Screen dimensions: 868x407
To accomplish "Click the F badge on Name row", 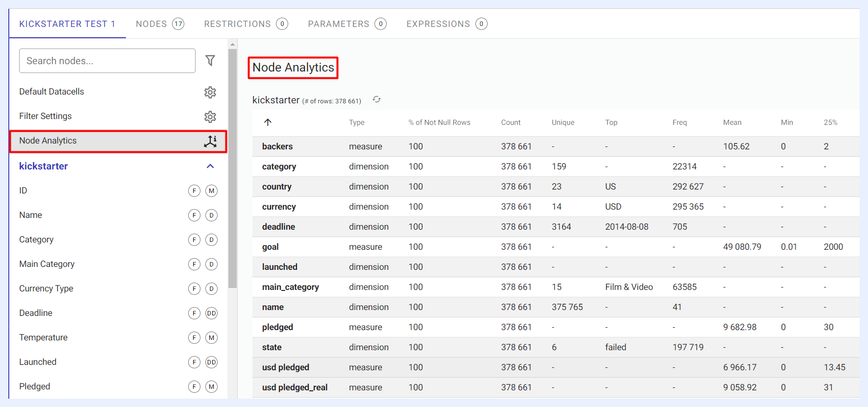I will click(x=195, y=215).
